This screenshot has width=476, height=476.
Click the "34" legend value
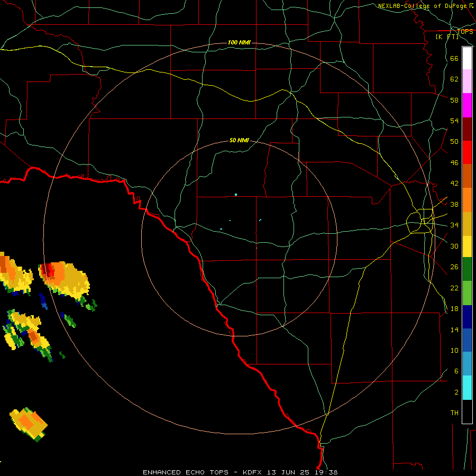[454, 225]
